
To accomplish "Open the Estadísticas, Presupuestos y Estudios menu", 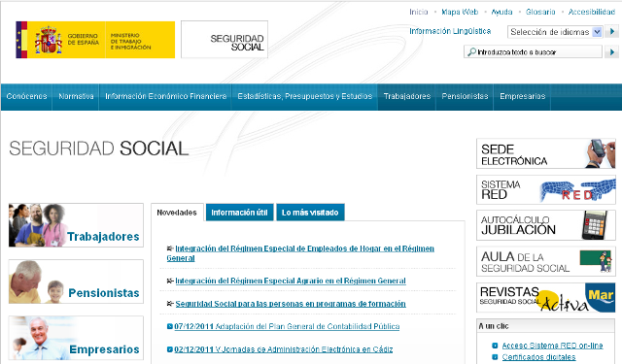I will tap(304, 96).
